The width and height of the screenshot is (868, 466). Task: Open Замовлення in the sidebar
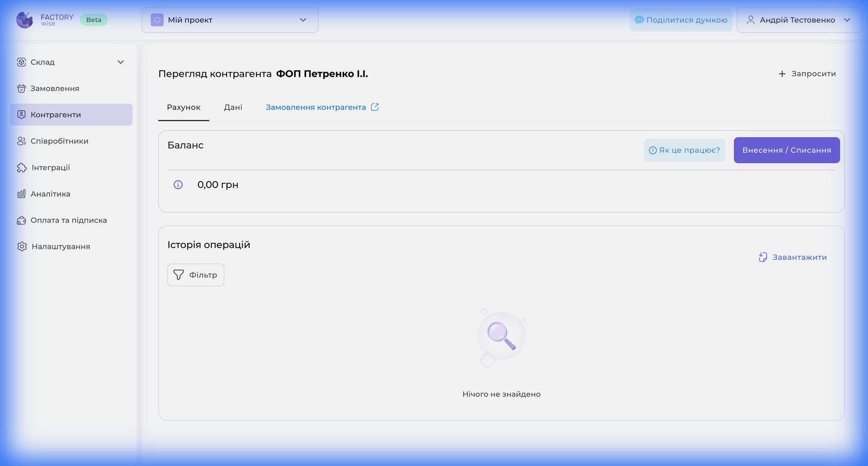click(x=55, y=89)
